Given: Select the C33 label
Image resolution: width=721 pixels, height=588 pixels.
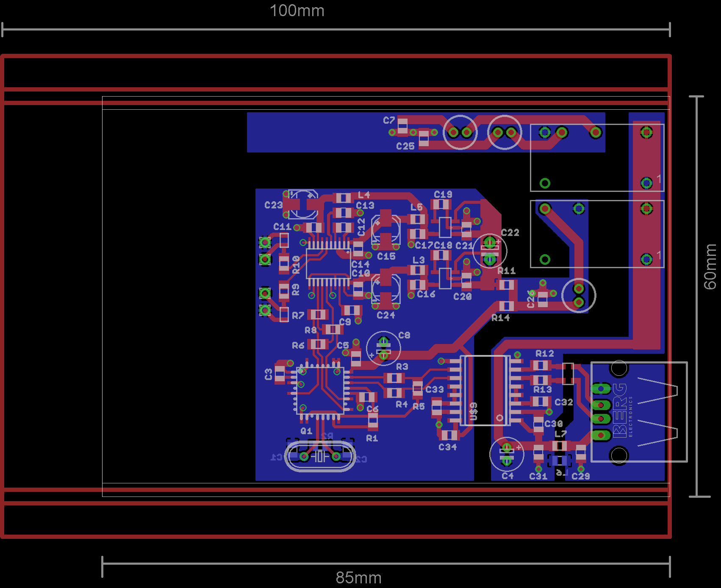Looking at the screenshot, I should (x=435, y=389).
